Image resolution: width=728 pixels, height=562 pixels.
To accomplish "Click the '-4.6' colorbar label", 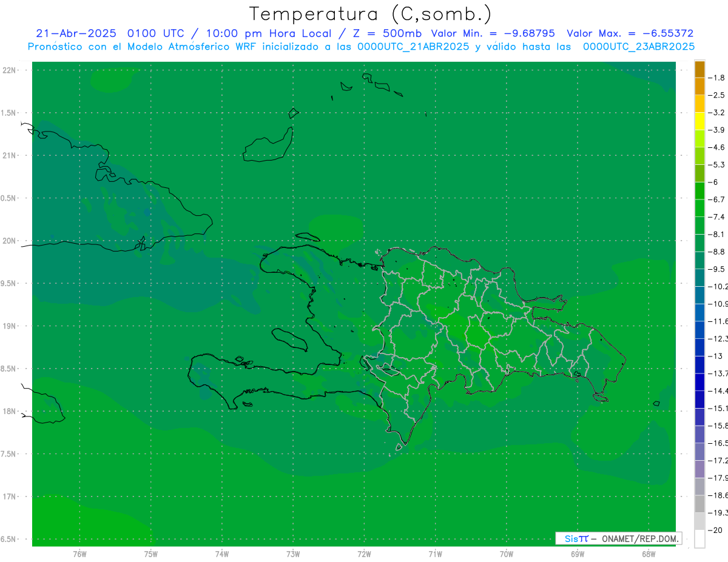I will pos(717,147).
